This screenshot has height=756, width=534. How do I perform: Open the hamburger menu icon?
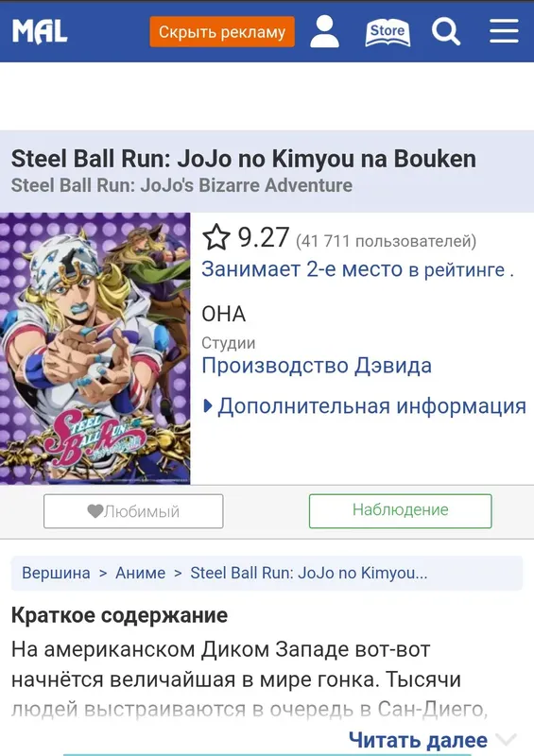click(x=504, y=31)
